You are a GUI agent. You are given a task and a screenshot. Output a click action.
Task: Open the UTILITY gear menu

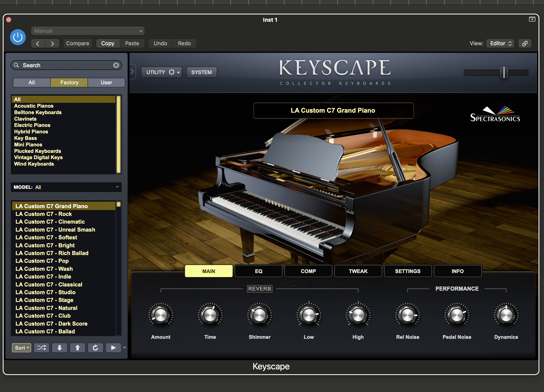(x=162, y=72)
